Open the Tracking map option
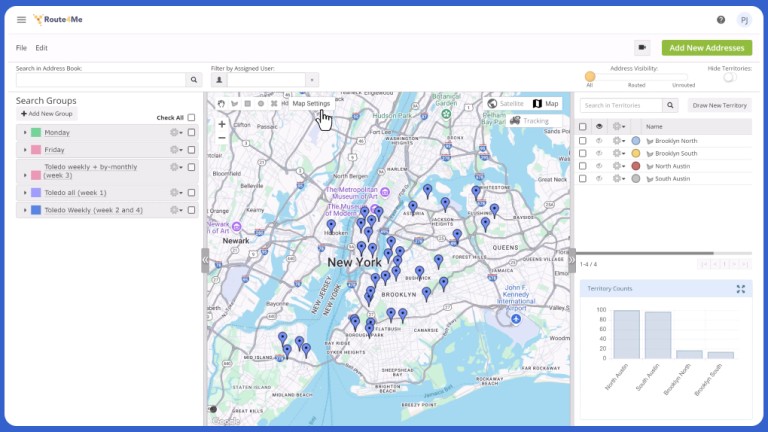The width and height of the screenshot is (768, 432). [529, 120]
